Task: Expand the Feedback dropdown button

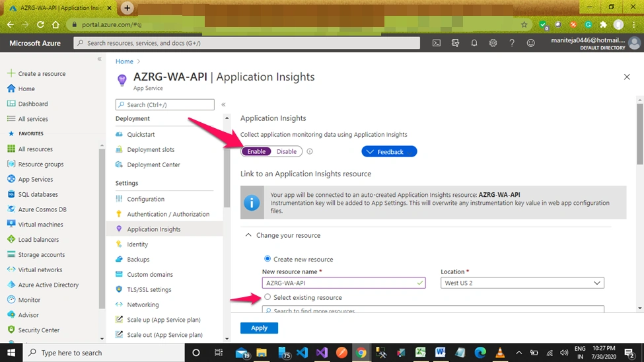Action: 389,152
